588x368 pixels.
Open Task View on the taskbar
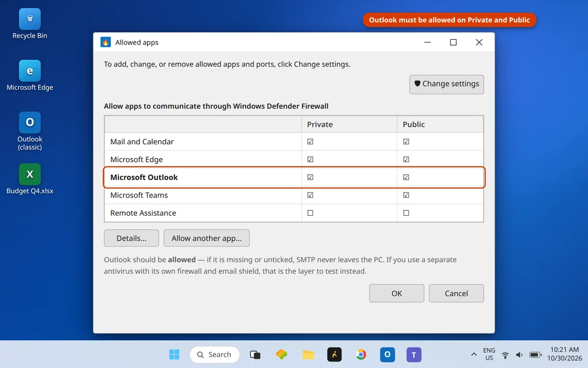click(x=255, y=354)
